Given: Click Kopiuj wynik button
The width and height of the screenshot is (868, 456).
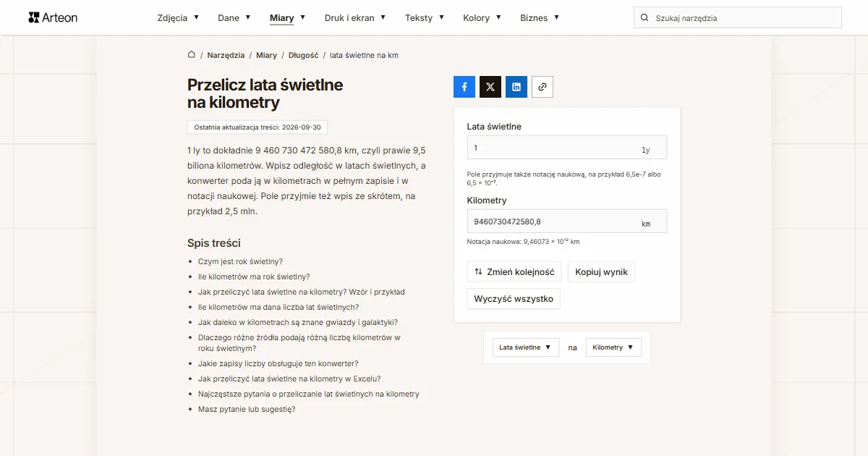Looking at the screenshot, I should 601,272.
